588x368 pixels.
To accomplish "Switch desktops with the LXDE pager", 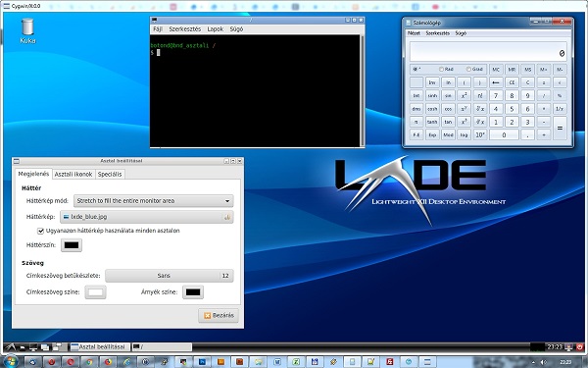I will tap(60, 347).
